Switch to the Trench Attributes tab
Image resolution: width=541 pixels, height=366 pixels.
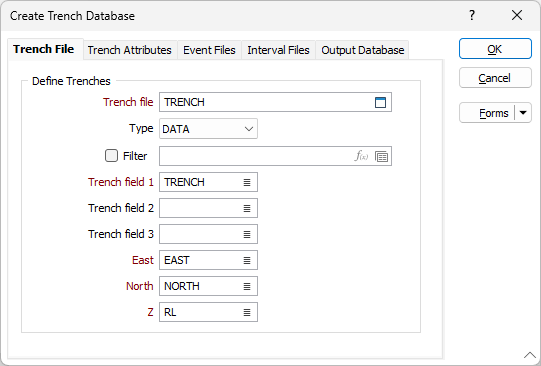tap(129, 50)
